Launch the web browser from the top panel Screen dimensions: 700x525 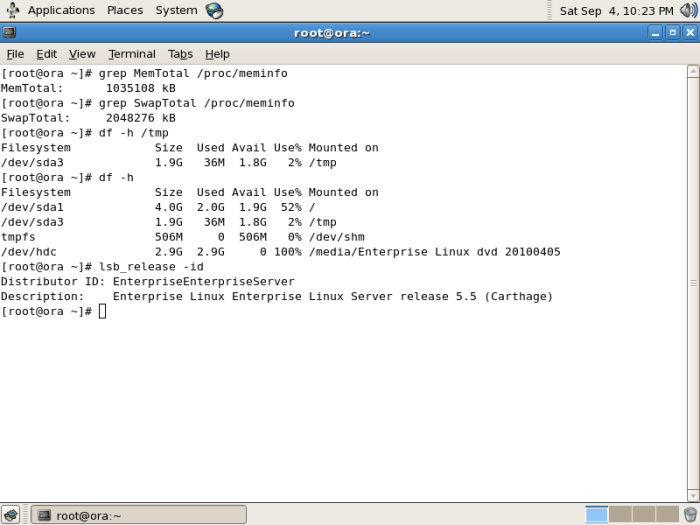pyautogui.click(x=214, y=10)
